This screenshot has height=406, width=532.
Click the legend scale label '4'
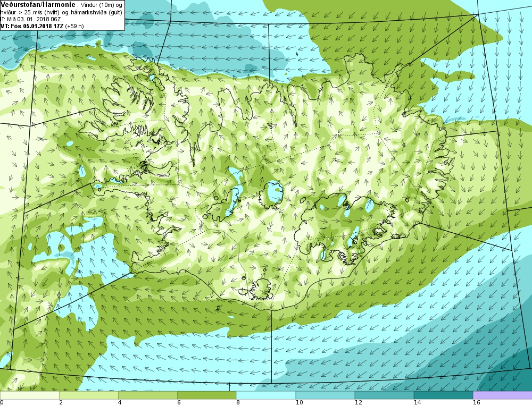(120, 403)
